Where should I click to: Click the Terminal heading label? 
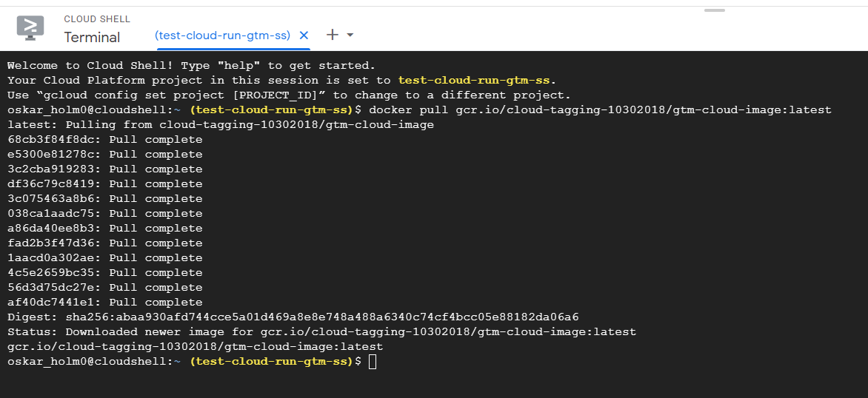tap(92, 37)
